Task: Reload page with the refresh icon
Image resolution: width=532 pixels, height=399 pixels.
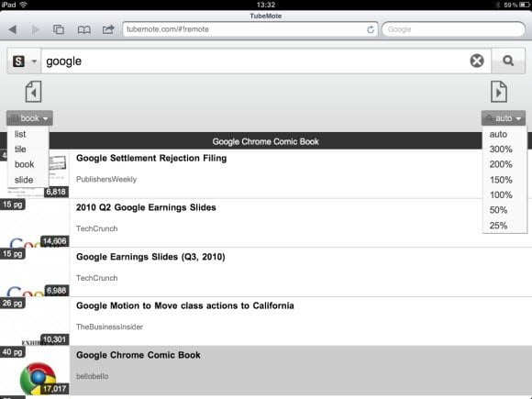Action: [371, 29]
